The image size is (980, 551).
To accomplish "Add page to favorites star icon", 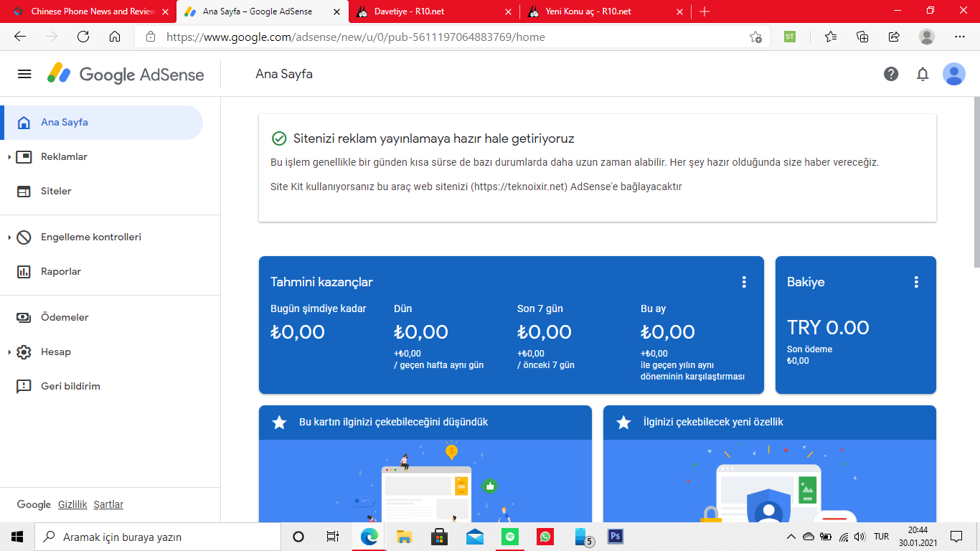I will (x=755, y=37).
